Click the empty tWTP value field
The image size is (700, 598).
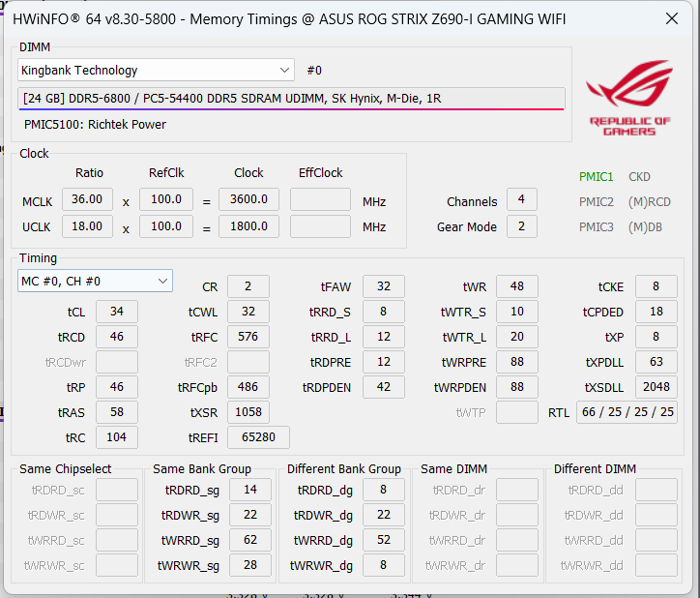pyautogui.click(x=517, y=412)
